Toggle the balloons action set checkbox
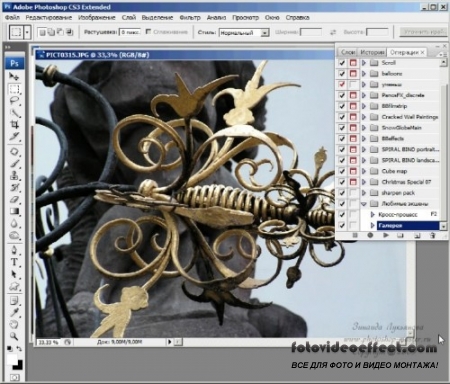 [x=342, y=73]
